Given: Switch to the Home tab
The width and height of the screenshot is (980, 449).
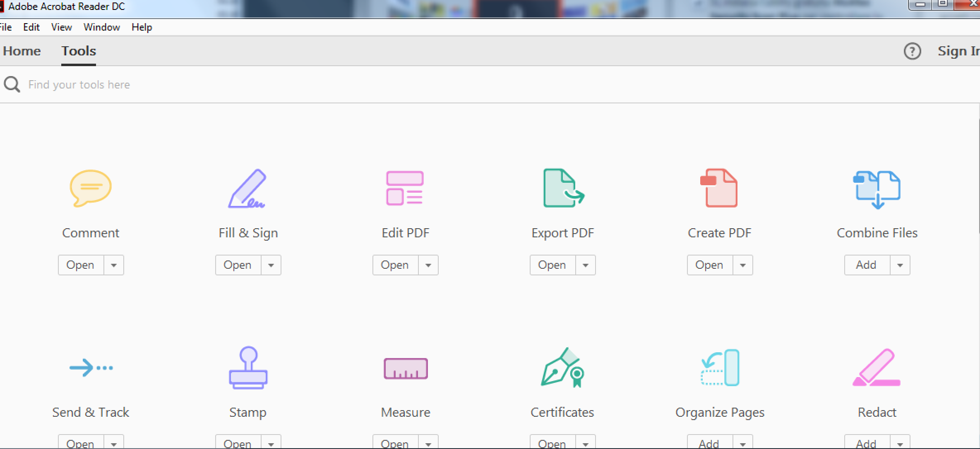Looking at the screenshot, I should (x=22, y=51).
